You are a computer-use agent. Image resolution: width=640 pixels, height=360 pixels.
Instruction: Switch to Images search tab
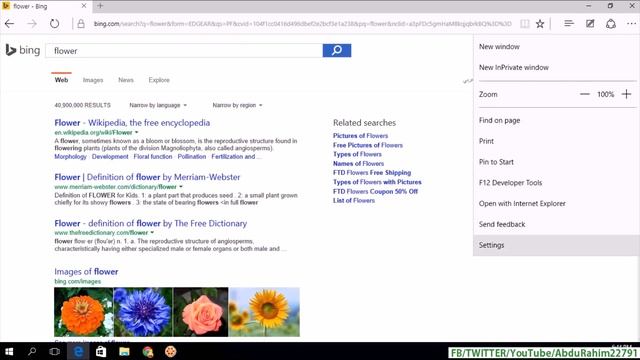pyautogui.click(x=93, y=80)
